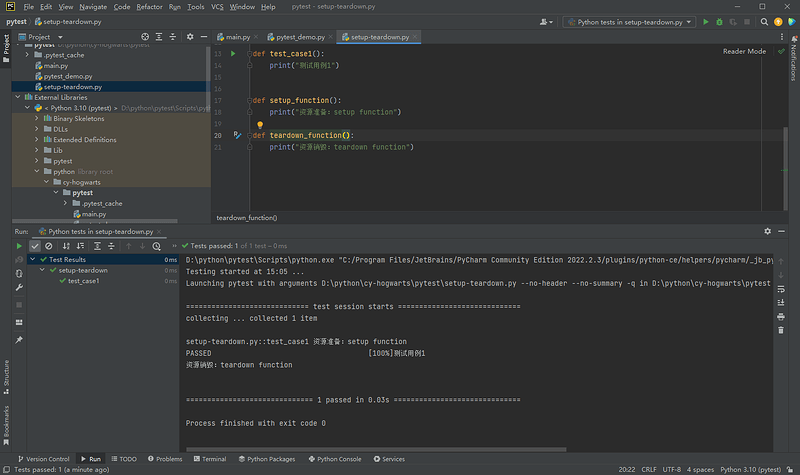Sort test results alphabetically

pos(66,246)
